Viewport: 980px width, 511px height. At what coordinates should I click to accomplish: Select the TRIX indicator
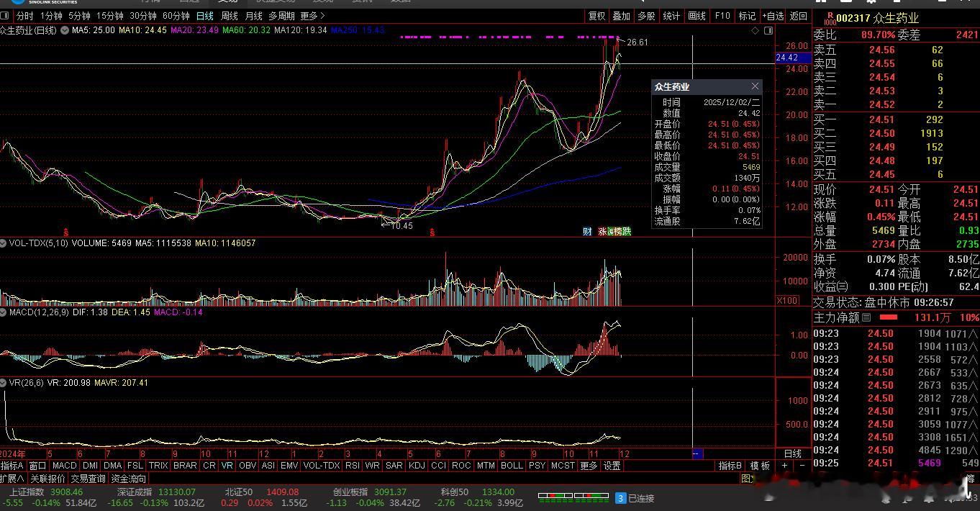pos(158,466)
